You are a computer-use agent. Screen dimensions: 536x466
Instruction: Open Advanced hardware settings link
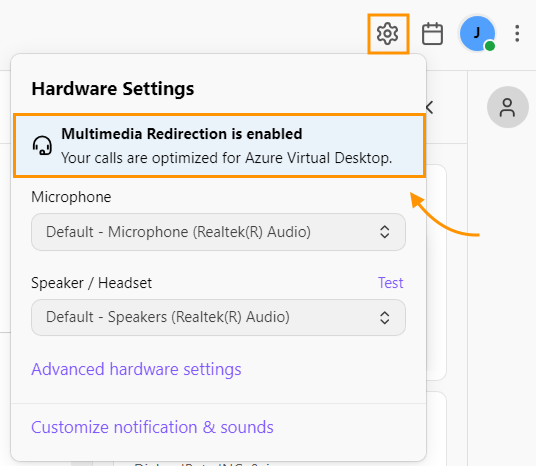click(x=136, y=369)
